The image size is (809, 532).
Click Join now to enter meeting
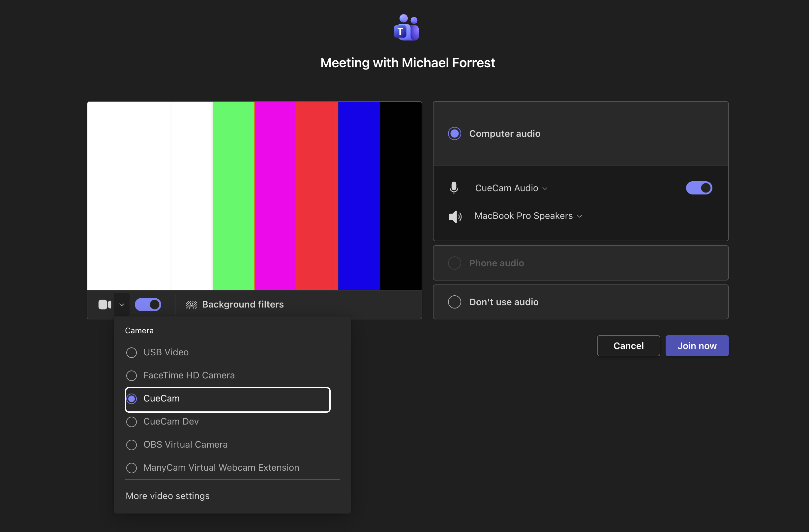[x=697, y=346]
